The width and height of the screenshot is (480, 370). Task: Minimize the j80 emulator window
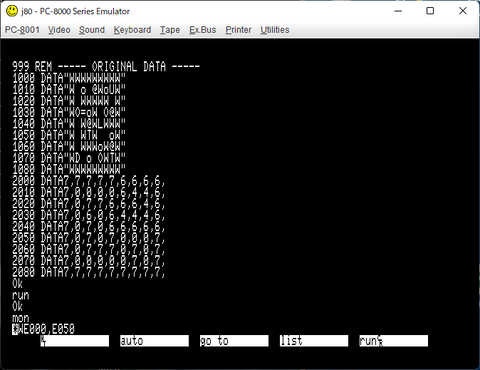(x=398, y=11)
